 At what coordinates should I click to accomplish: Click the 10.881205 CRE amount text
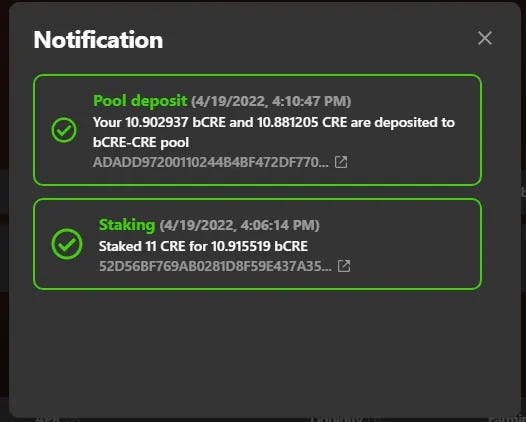click(x=302, y=122)
